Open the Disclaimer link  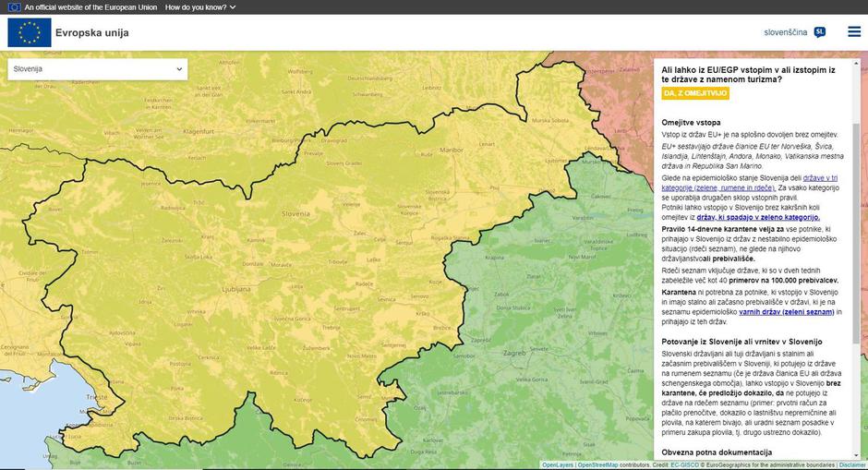click(x=852, y=465)
